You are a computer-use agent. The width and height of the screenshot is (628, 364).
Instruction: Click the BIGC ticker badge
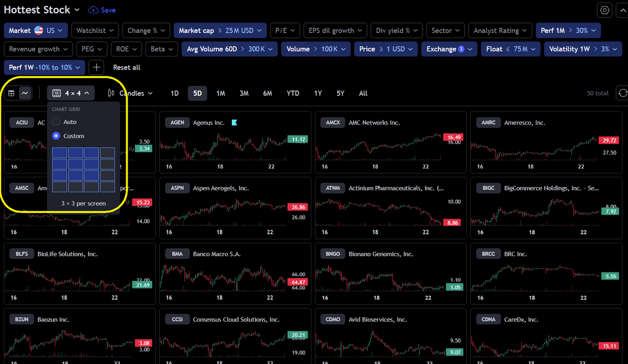(488, 188)
